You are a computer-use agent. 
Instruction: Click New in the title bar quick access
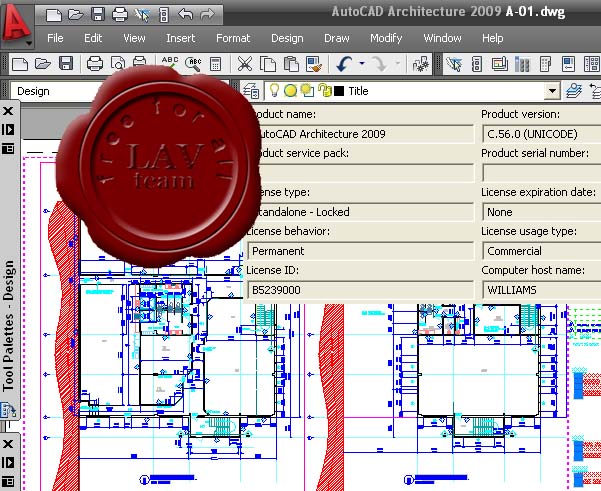click(54, 15)
